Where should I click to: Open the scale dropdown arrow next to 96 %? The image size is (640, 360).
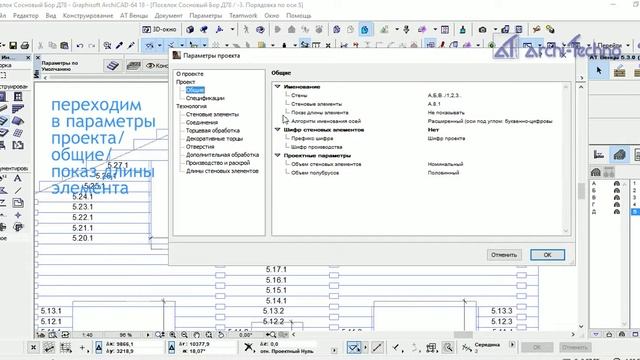click(x=148, y=335)
